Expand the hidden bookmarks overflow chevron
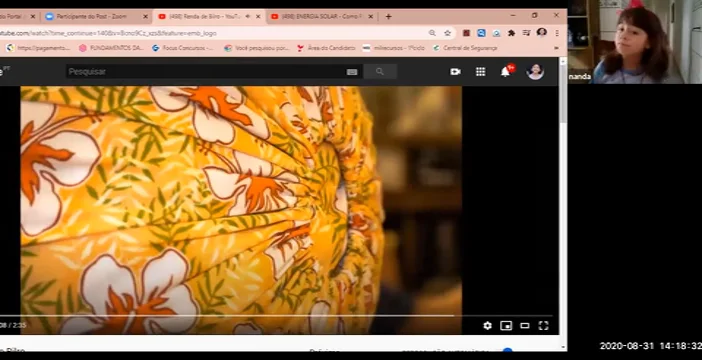Image resolution: width=702 pixels, height=360 pixels. (556, 48)
